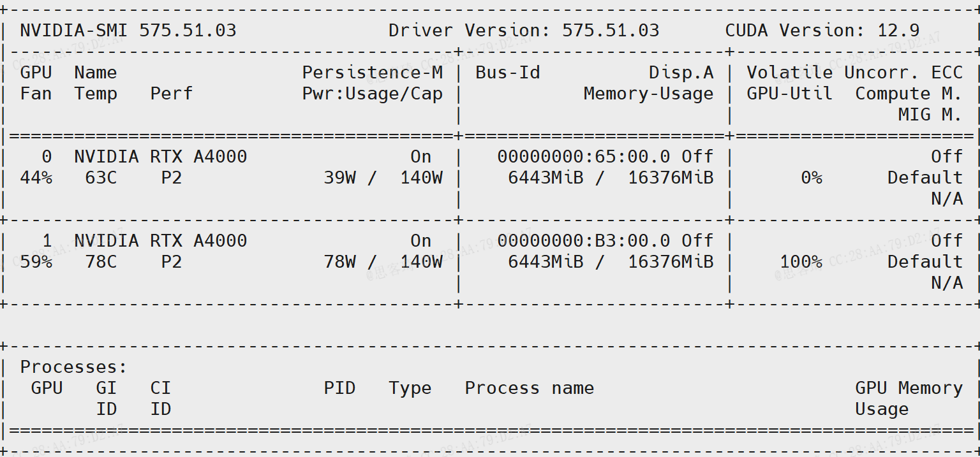Select the "78C" temperature value
This screenshot has height=457, width=980.
click(x=101, y=262)
